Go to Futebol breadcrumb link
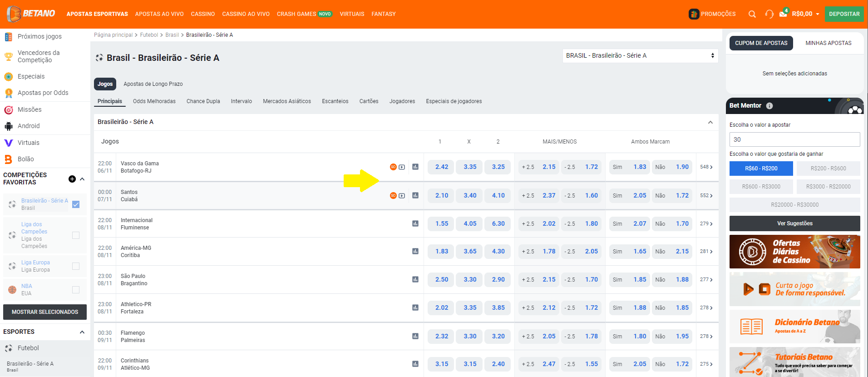The height and width of the screenshot is (377, 868). pyautogui.click(x=149, y=35)
